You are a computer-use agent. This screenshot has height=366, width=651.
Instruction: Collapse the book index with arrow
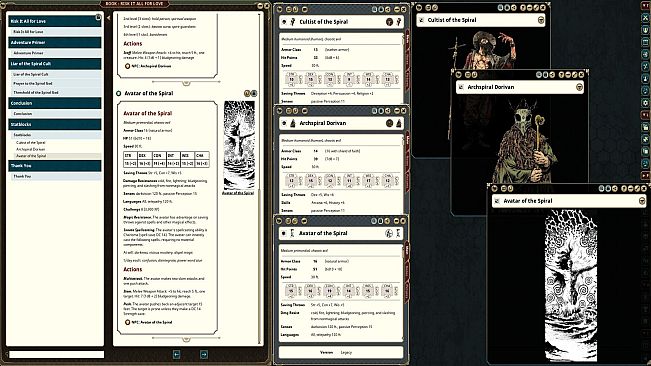click(108, 18)
